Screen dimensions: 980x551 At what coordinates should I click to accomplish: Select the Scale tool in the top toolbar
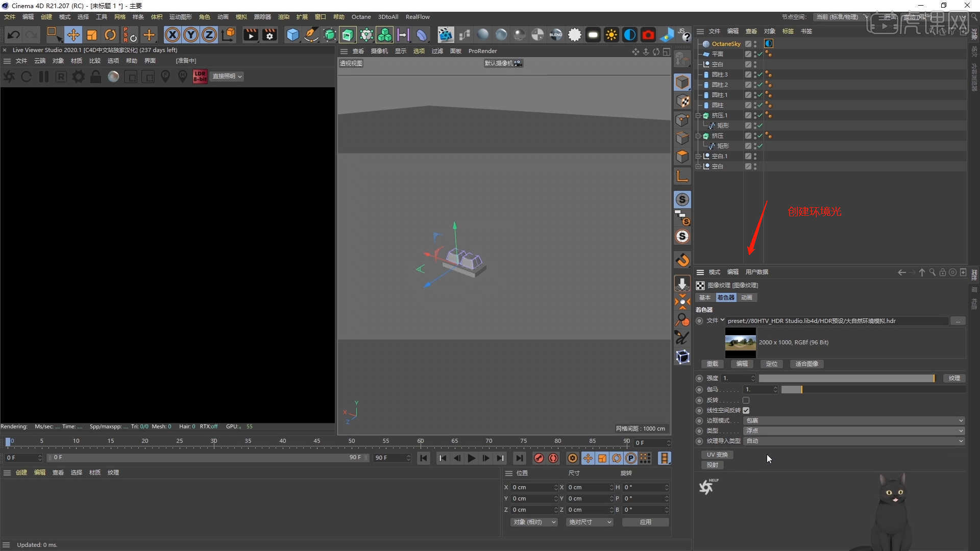click(92, 35)
